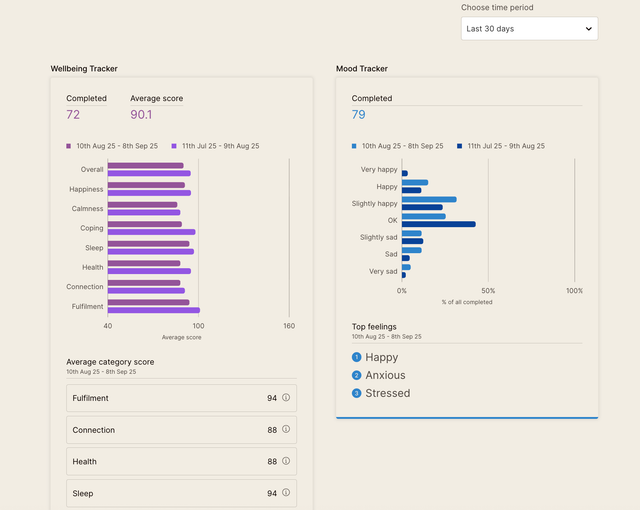Click the number 3 badge beside Stressed
Image resolution: width=640 pixels, height=510 pixels.
(x=357, y=393)
